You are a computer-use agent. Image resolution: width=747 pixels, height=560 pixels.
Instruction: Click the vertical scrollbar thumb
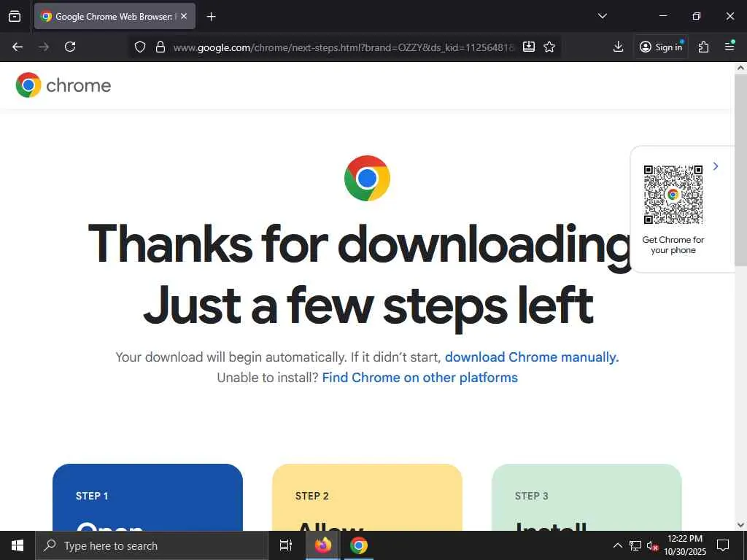click(x=741, y=170)
